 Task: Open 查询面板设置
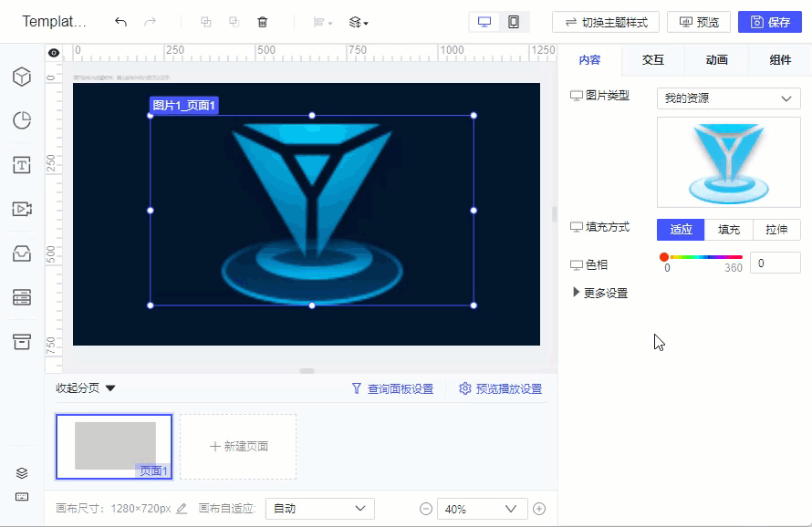tap(392, 388)
